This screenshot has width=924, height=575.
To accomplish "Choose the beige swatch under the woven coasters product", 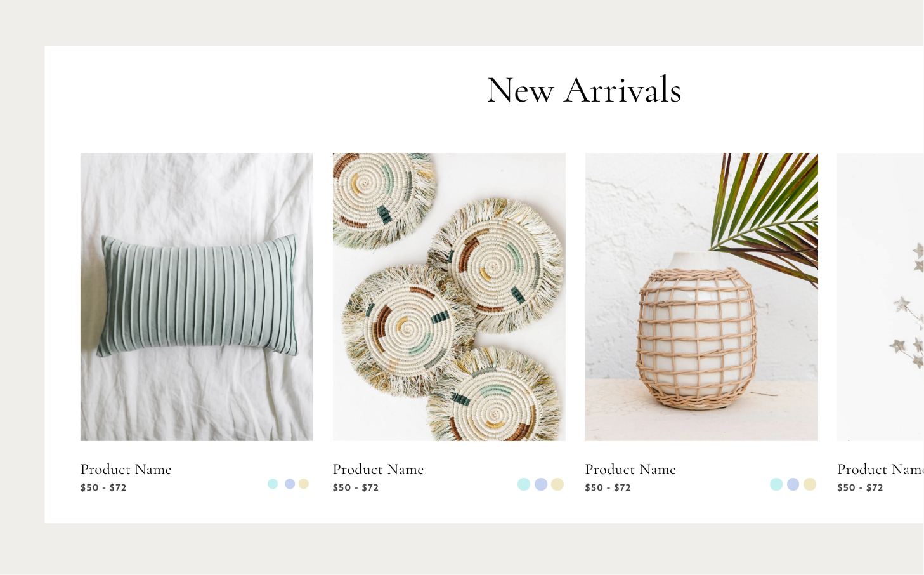I will point(557,484).
